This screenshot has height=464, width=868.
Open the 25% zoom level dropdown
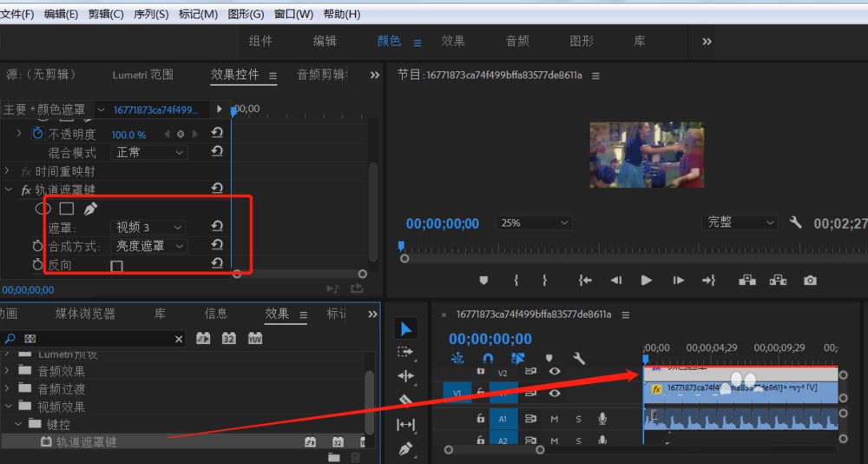point(533,223)
